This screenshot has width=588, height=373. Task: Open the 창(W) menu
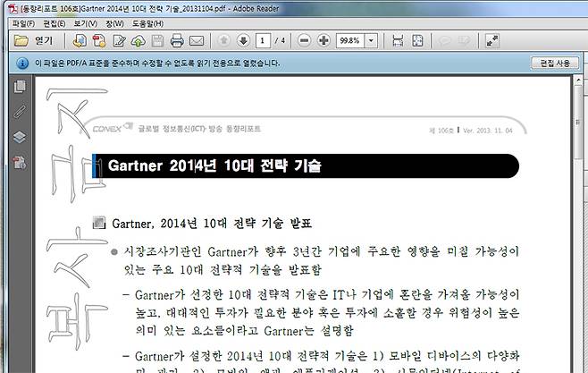(x=114, y=23)
